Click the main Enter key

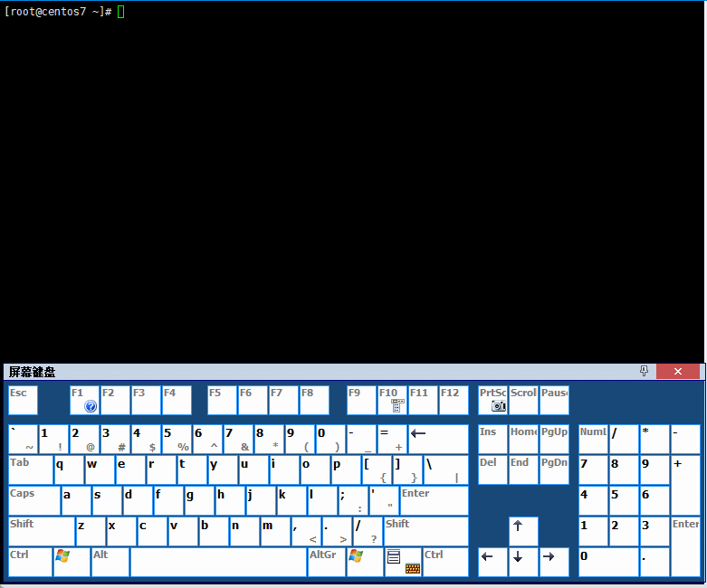click(435, 500)
